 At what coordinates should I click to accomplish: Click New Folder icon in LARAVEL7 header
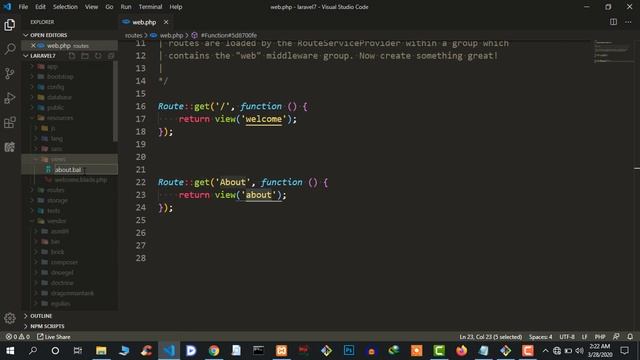(85, 56)
